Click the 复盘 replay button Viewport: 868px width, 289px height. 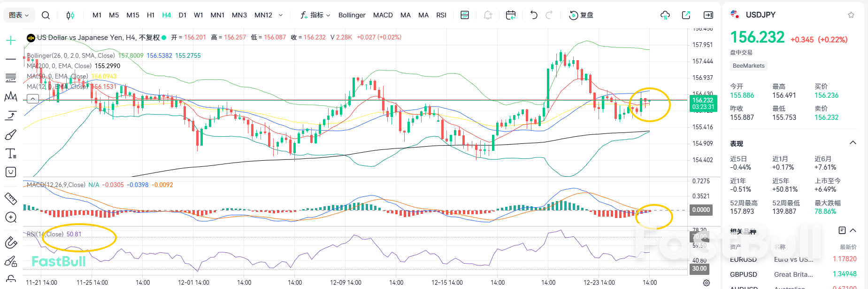point(581,15)
